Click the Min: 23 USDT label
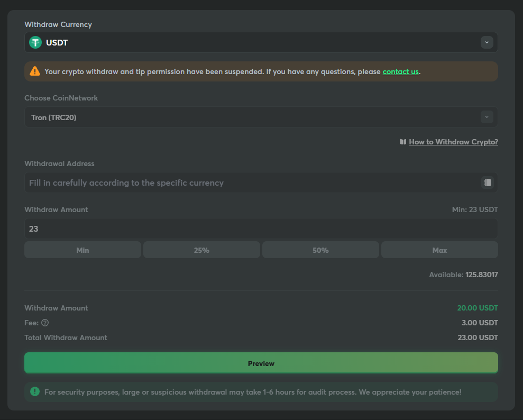523x420 pixels. [475, 209]
